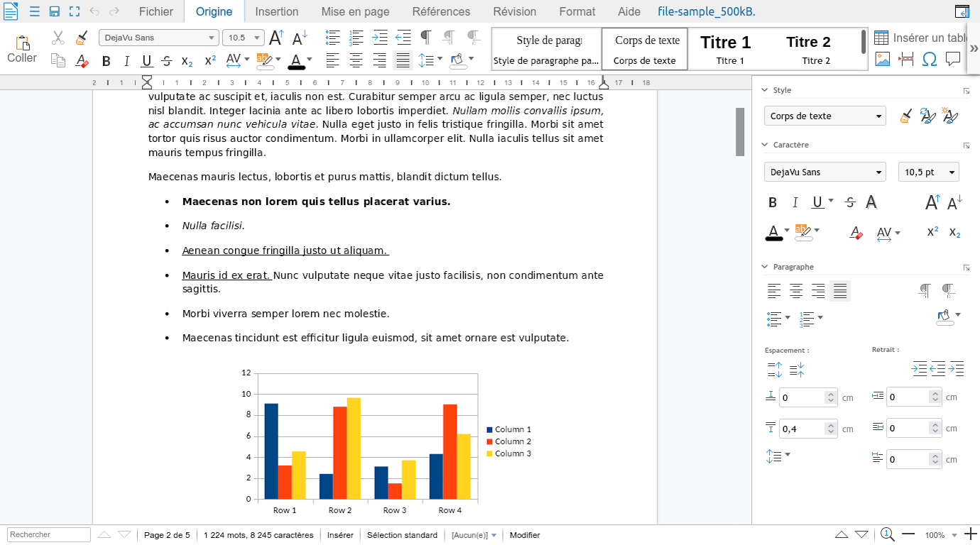
Task: Open sidebar Corps de texte style dropdown
Action: click(x=825, y=116)
